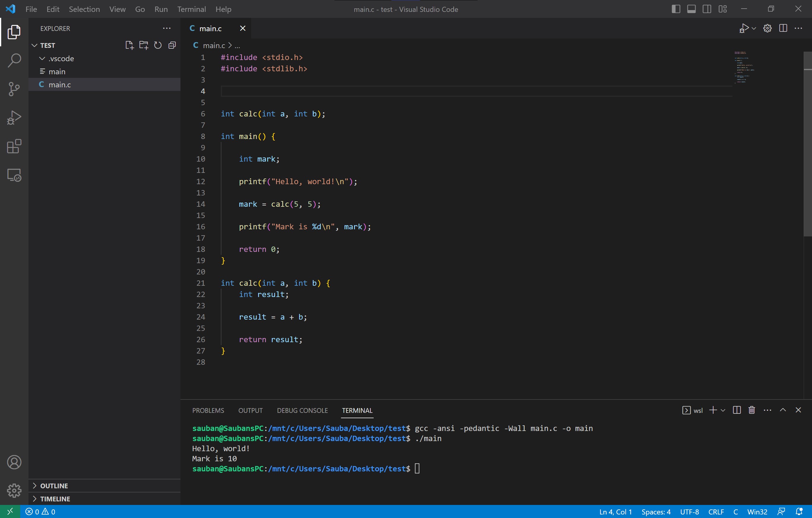Toggle the bottom panel layout button
The height and width of the screenshot is (518, 812).
(691, 9)
